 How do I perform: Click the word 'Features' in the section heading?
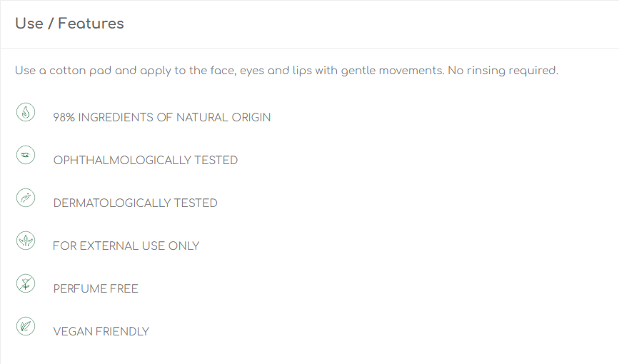pyautogui.click(x=91, y=24)
